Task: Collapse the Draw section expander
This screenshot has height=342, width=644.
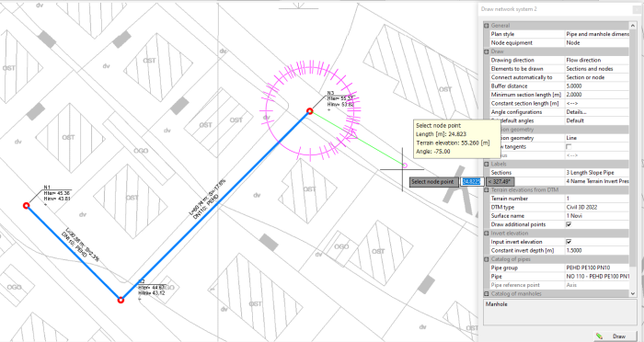Action: pyautogui.click(x=487, y=51)
